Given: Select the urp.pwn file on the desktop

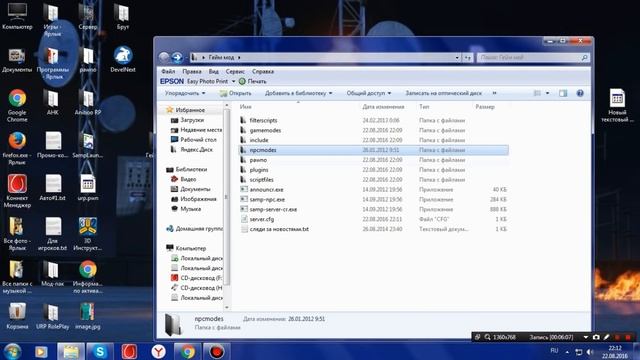Looking at the screenshot, I should point(88,187).
